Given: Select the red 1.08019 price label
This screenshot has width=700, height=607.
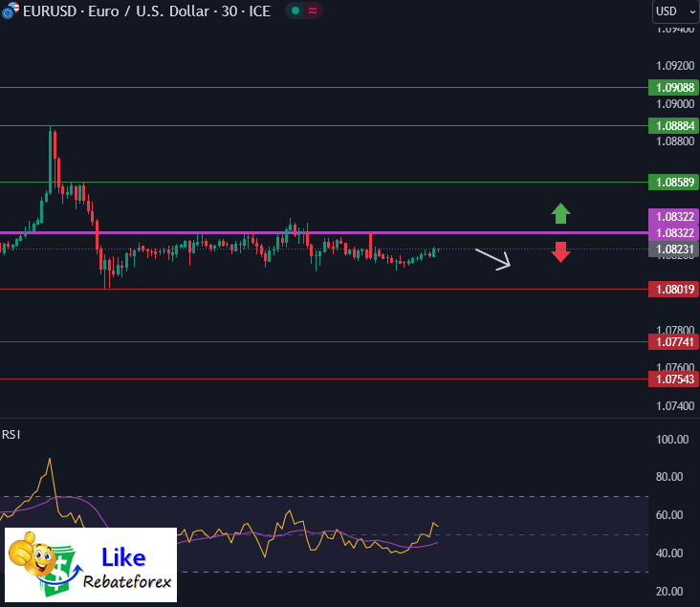Looking at the screenshot, I should [674, 289].
